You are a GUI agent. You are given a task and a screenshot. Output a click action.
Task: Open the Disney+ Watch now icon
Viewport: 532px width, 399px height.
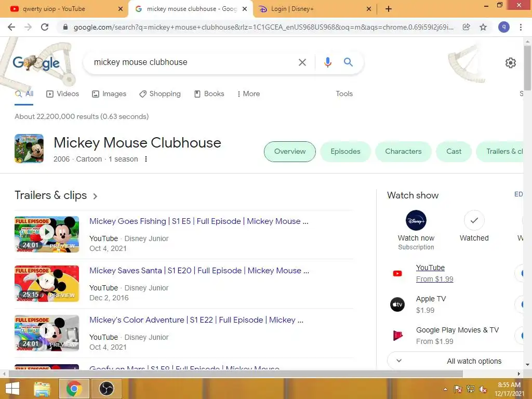click(x=416, y=220)
